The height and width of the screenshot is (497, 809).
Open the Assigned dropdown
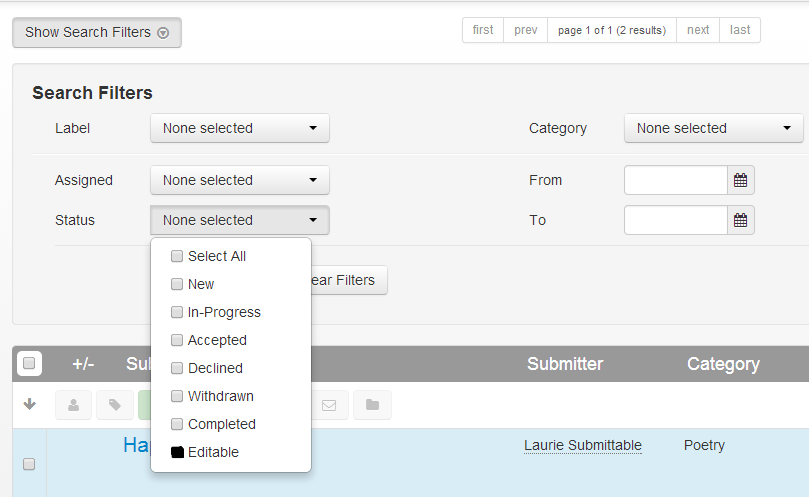(240, 180)
